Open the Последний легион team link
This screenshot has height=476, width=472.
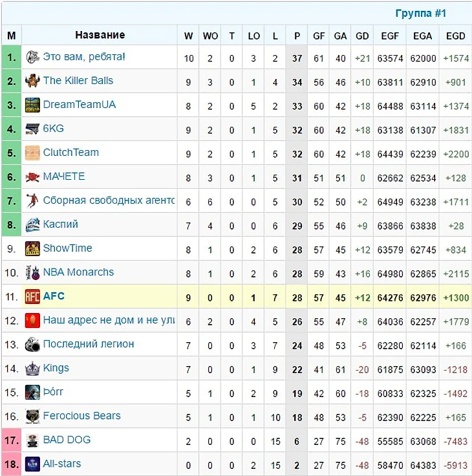click(x=89, y=344)
